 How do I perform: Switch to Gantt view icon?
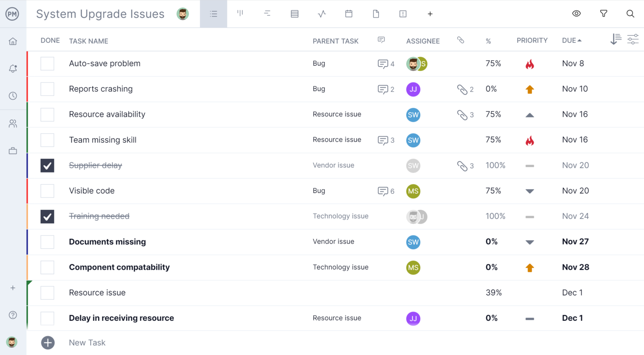pos(267,14)
